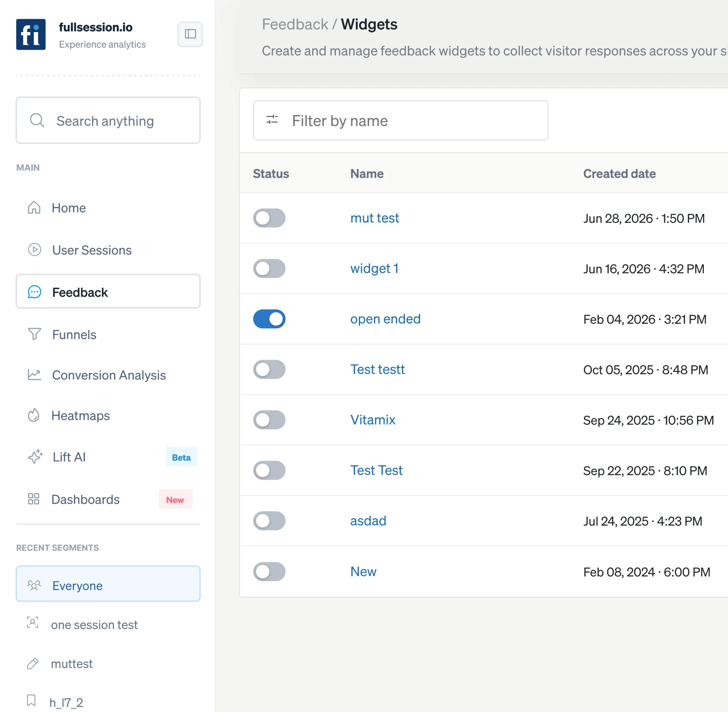Screen dimensions: 728x712
Task: Focus the Search anything box
Action: [x=108, y=120]
